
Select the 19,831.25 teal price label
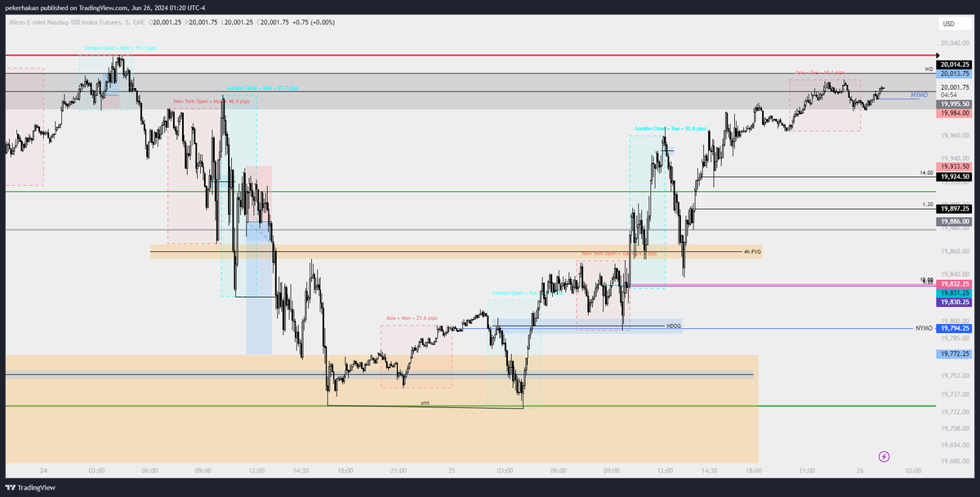(955, 292)
